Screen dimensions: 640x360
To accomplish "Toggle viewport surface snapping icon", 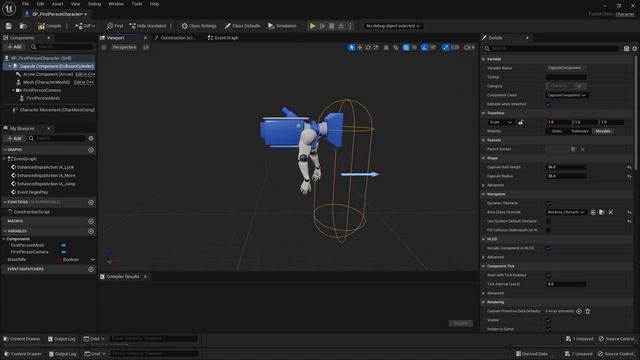I will click(x=386, y=47).
